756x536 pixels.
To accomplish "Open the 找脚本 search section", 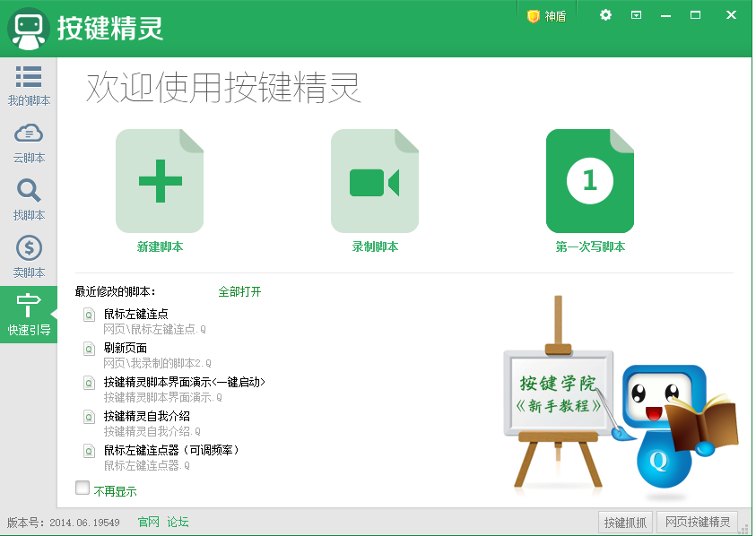I will (29, 200).
